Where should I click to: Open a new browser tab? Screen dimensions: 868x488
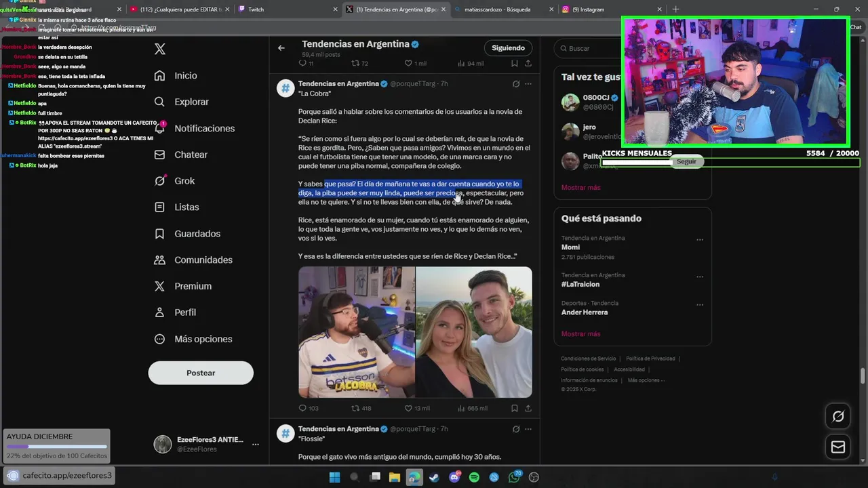click(x=675, y=9)
